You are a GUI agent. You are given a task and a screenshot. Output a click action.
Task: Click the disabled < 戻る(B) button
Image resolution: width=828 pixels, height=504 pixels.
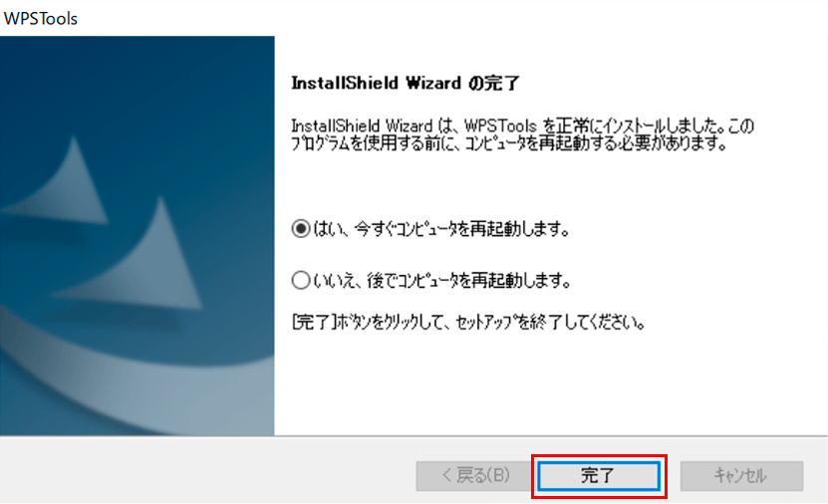pos(476,476)
